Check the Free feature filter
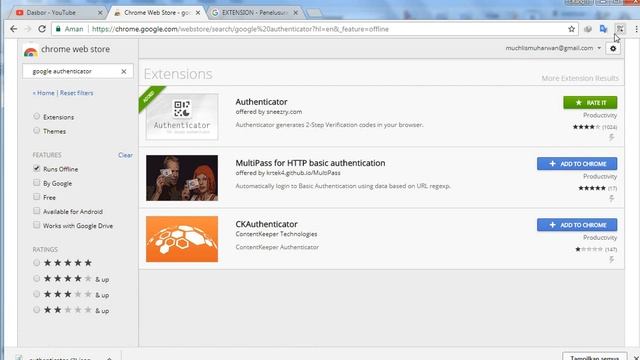Image resolution: width=640 pixels, height=360 pixels. (x=37, y=197)
